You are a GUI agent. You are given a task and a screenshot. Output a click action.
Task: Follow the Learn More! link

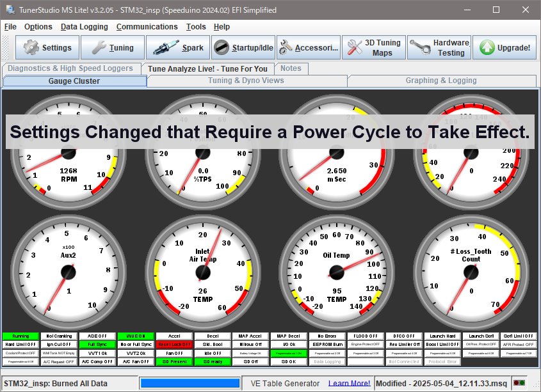tap(349, 383)
